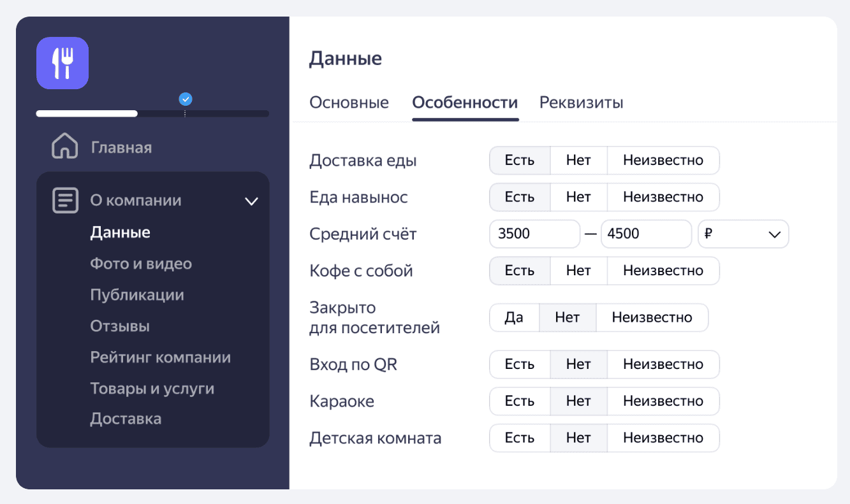Set Детская комната to Неизвестно
Screen dimensions: 850x504
pos(663,438)
